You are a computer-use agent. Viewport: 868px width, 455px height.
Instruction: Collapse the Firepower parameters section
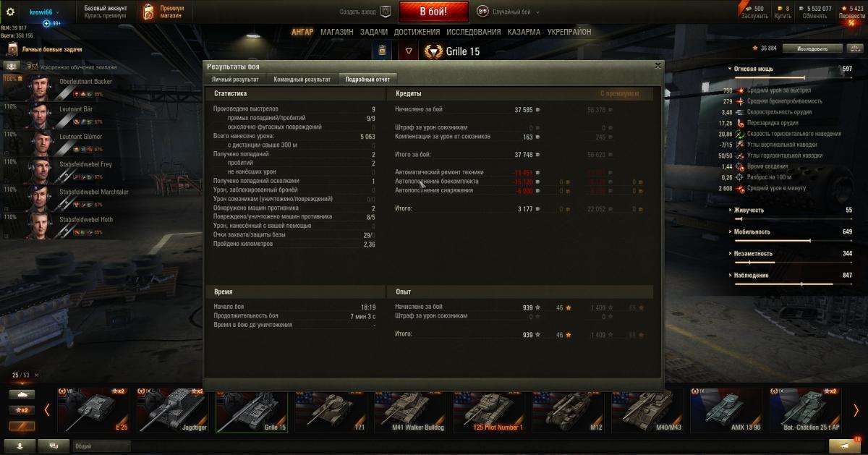(754, 69)
